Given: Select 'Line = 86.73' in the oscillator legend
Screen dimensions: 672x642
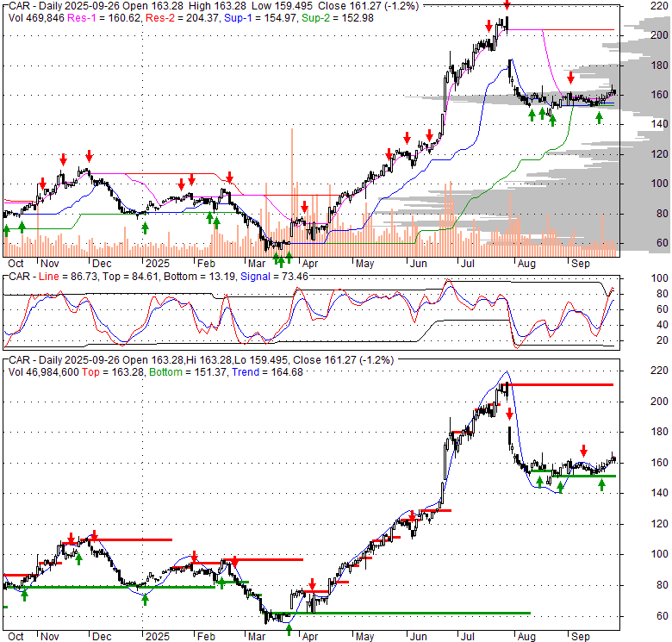Looking at the screenshot, I should pos(67,277).
